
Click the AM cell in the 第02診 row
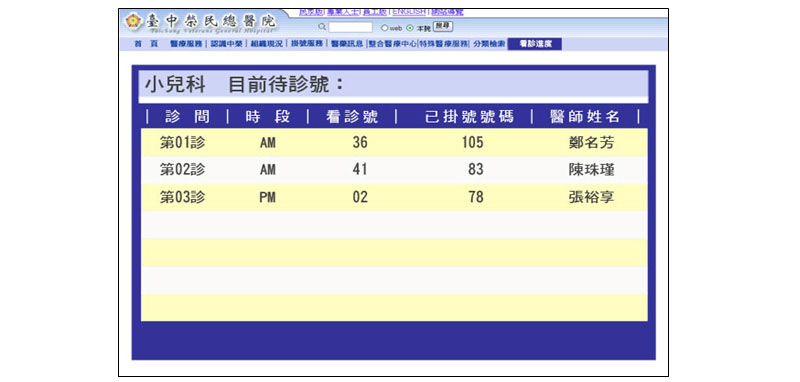pos(268,170)
